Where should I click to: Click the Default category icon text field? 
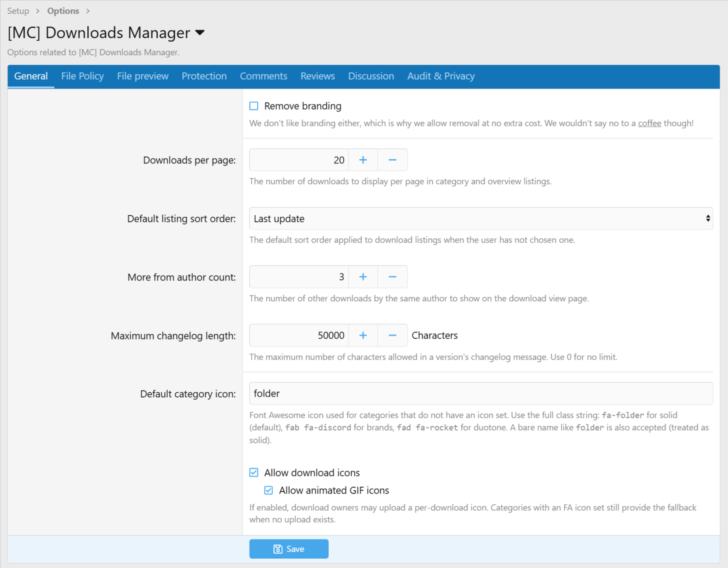pyautogui.click(x=481, y=394)
